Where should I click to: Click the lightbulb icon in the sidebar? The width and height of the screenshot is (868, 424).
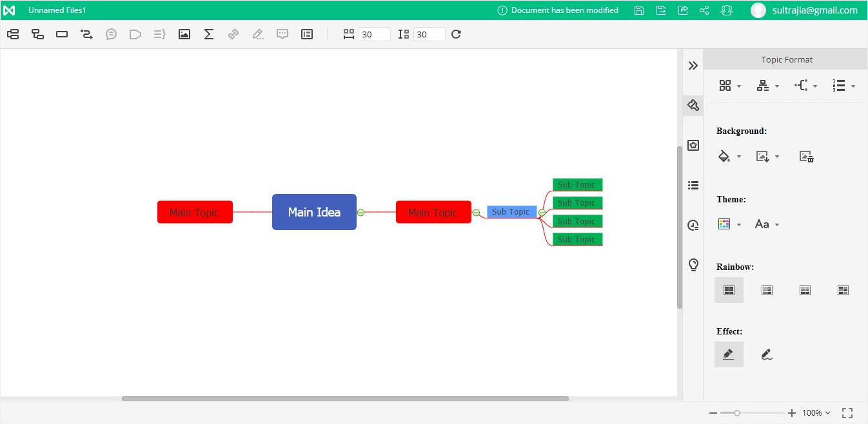pos(693,264)
